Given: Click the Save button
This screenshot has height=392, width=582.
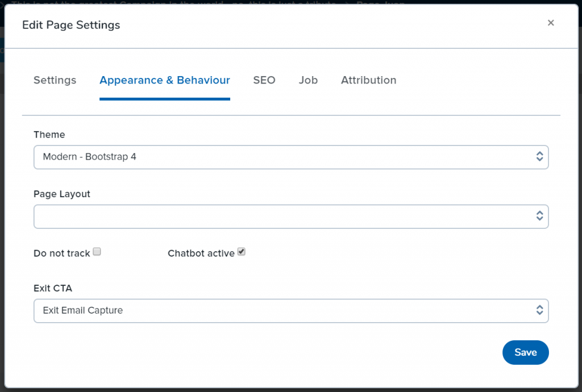Looking at the screenshot, I should pyautogui.click(x=526, y=352).
